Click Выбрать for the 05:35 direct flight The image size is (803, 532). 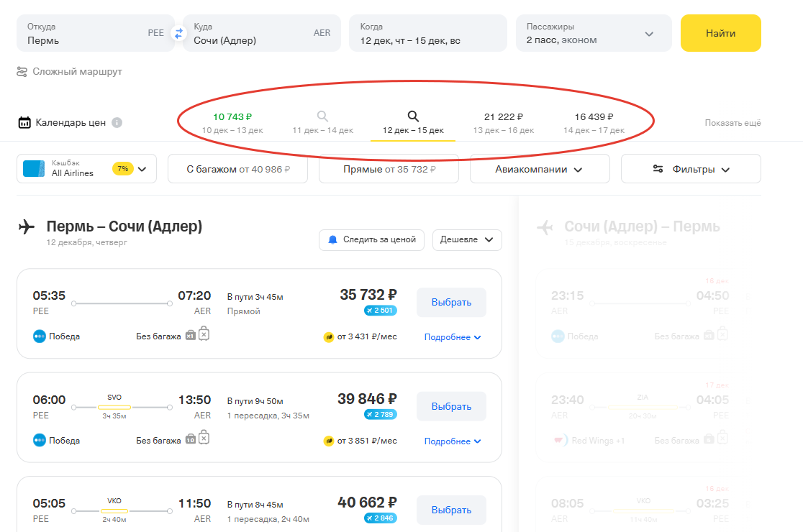click(451, 303)
